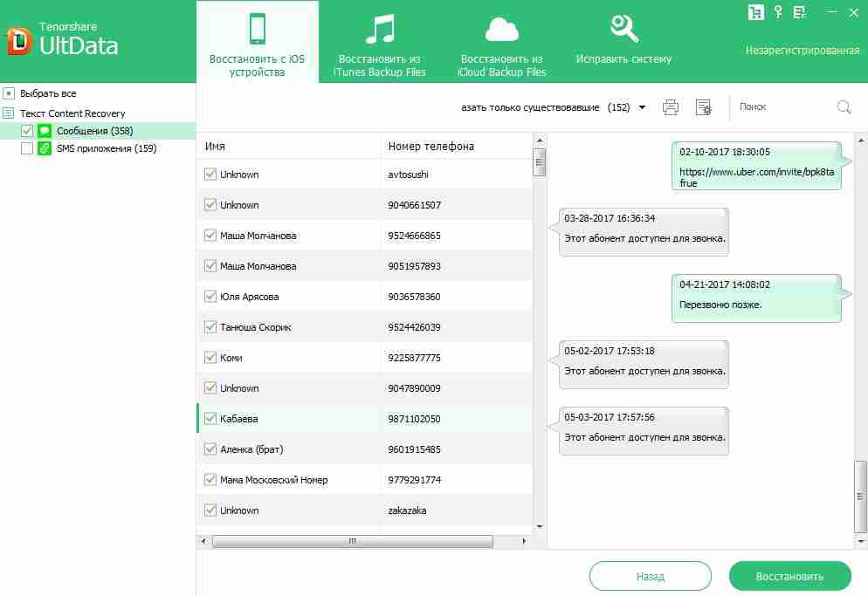Toggle the Select all checkbox
Screen dimensions: 868x596
(9, 93)
